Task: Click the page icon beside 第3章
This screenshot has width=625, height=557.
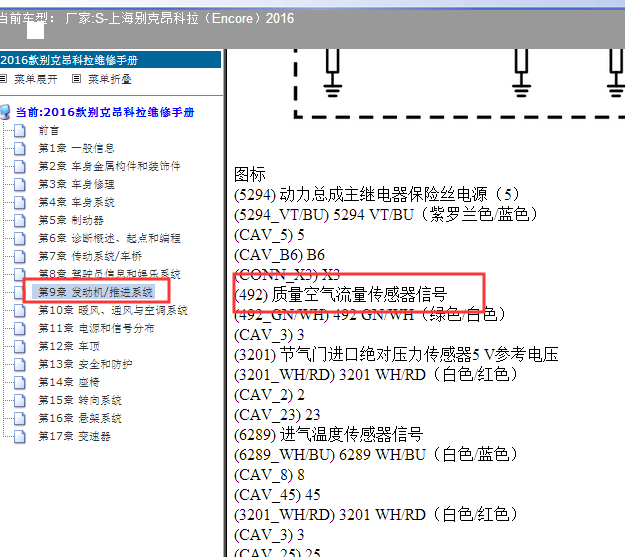Action: 19,185
